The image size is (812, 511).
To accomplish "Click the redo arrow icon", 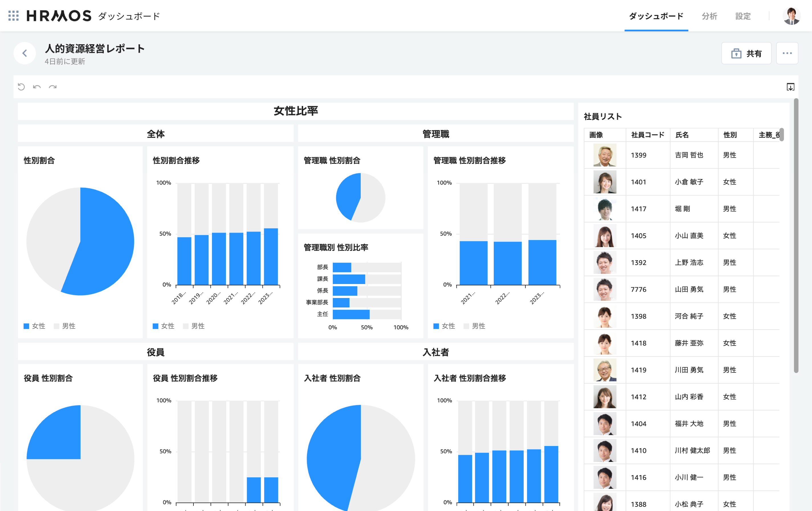I will [53, 87].
